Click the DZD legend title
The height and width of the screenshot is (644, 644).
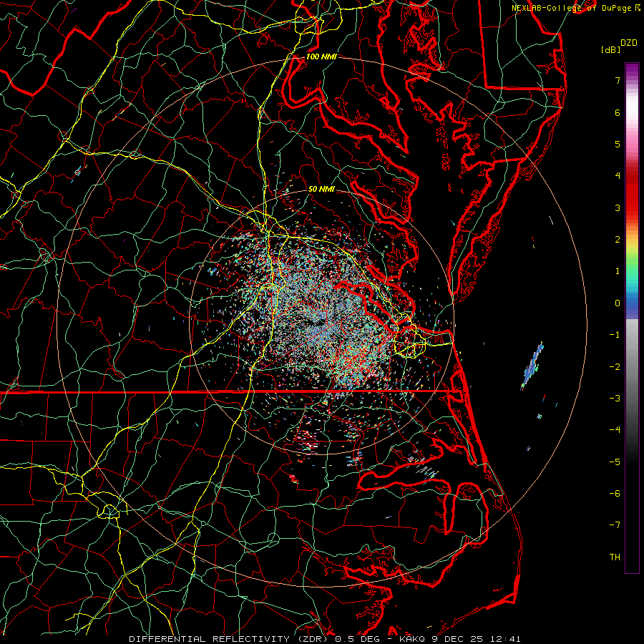click(x=629, y=43)
